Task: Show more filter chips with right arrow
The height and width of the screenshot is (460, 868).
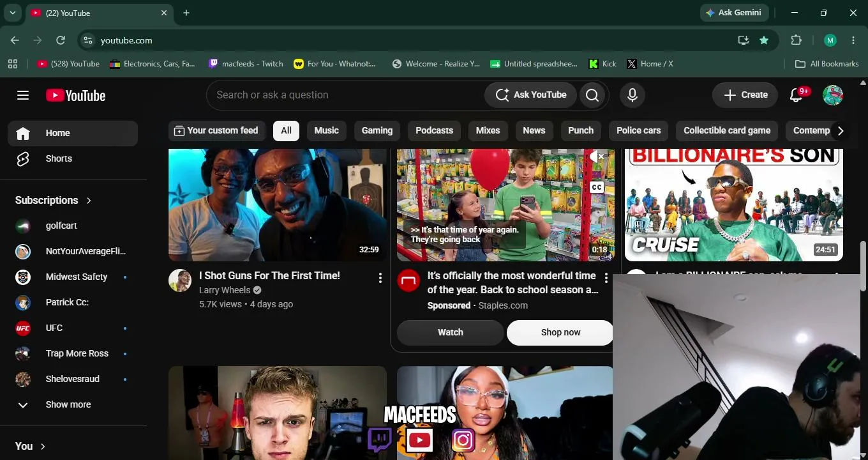Action: coord(841,130)
